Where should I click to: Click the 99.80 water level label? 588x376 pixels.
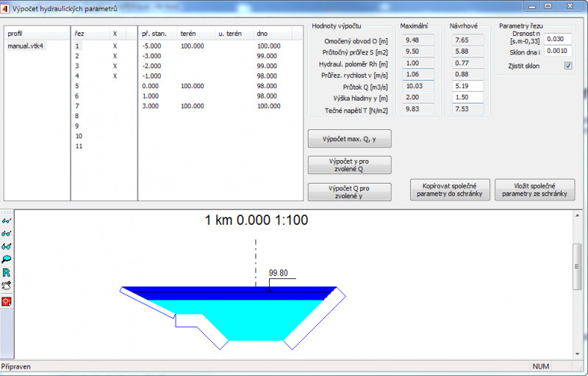[x=279, y=273]
